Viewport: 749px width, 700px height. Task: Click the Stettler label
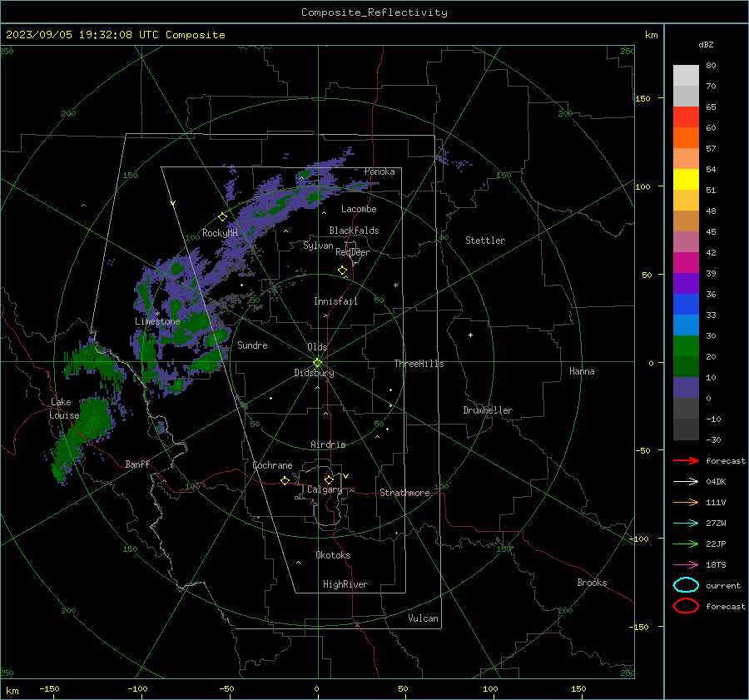pyautogui.click(x=485, y=241)
